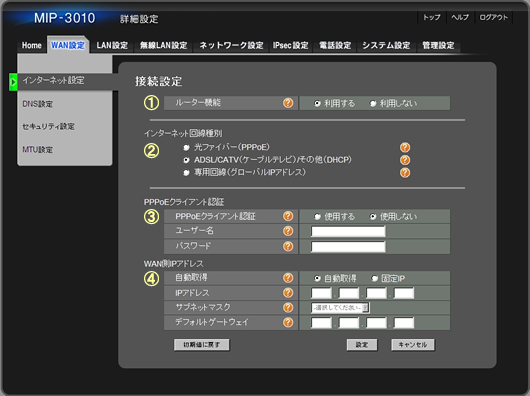Open DNS設定 sidebar item
This screenshot has width=530, height=396.
point(38,104)
